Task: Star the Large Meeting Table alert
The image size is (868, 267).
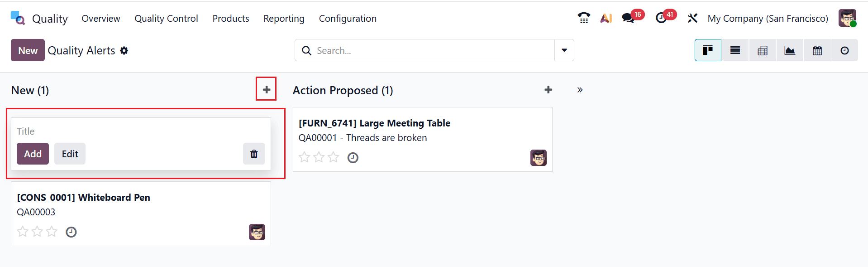Action: 304,157
